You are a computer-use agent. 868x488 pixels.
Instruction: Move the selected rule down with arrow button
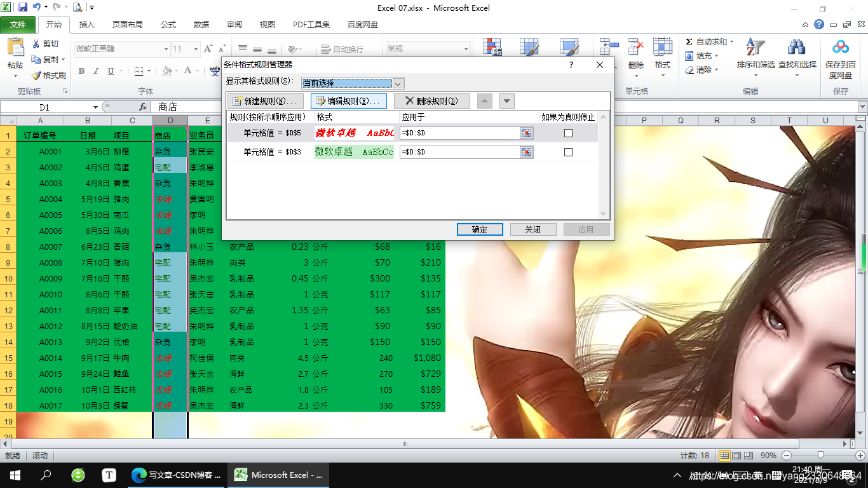[x=506, y=101]
